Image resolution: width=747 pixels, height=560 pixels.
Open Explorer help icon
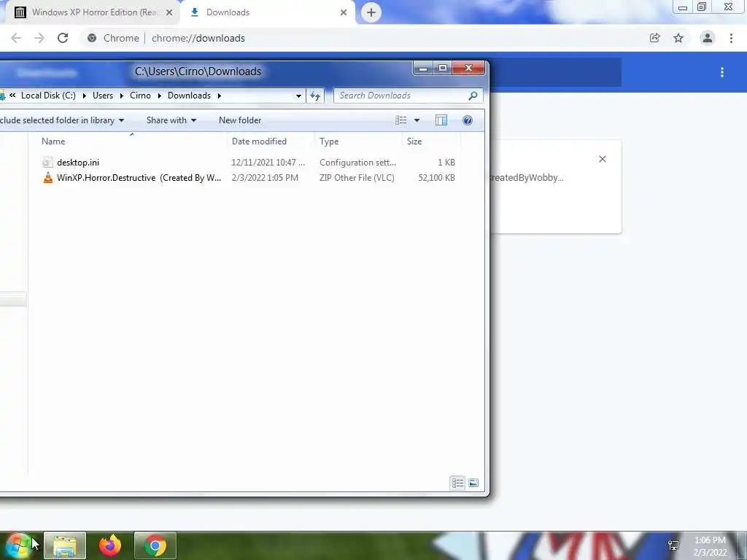point(468,120)
